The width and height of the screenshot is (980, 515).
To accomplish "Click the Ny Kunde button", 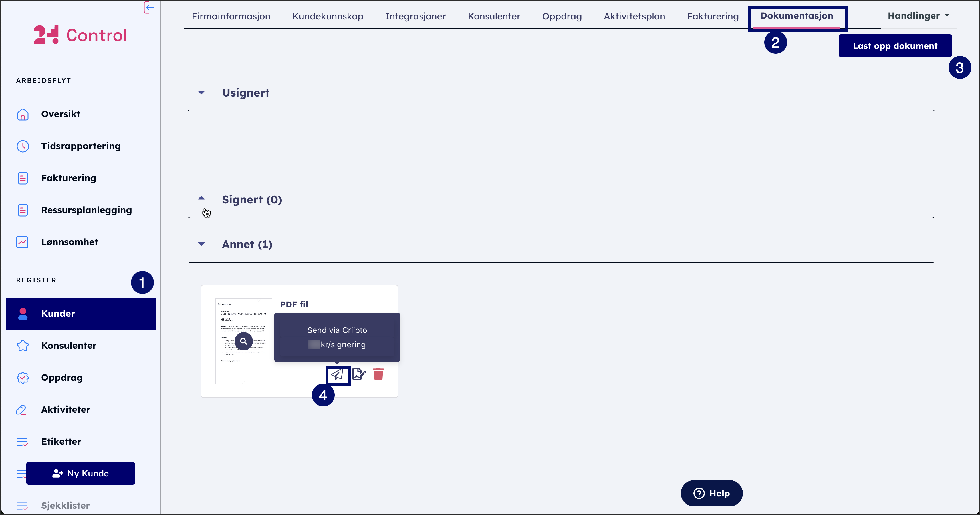I will pos(81,473).
